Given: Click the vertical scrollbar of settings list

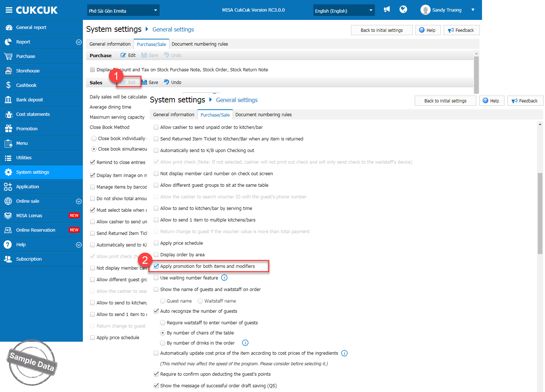Looking at the screenshot, I should (x=540, y=214).
